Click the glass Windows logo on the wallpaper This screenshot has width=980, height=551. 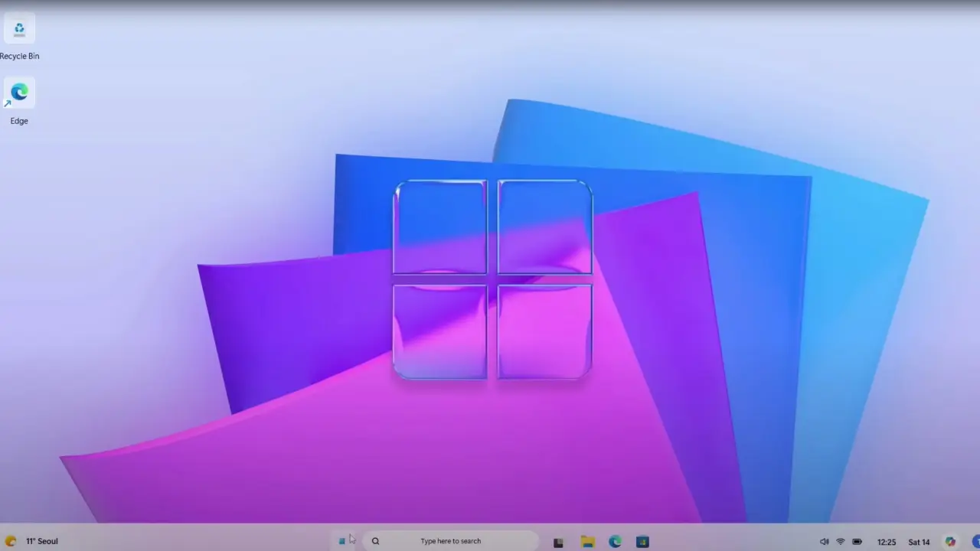click(492, 279)
